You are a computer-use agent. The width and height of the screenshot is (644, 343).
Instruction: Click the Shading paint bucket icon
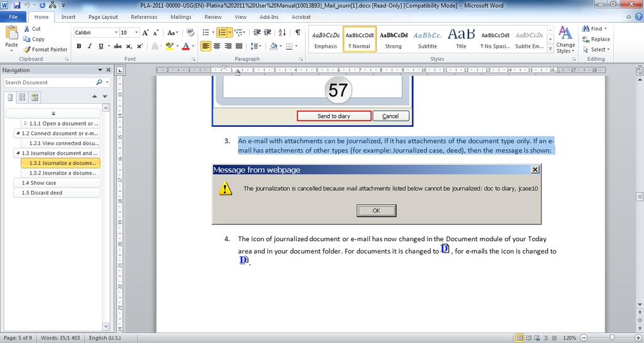tap(273, 46)
